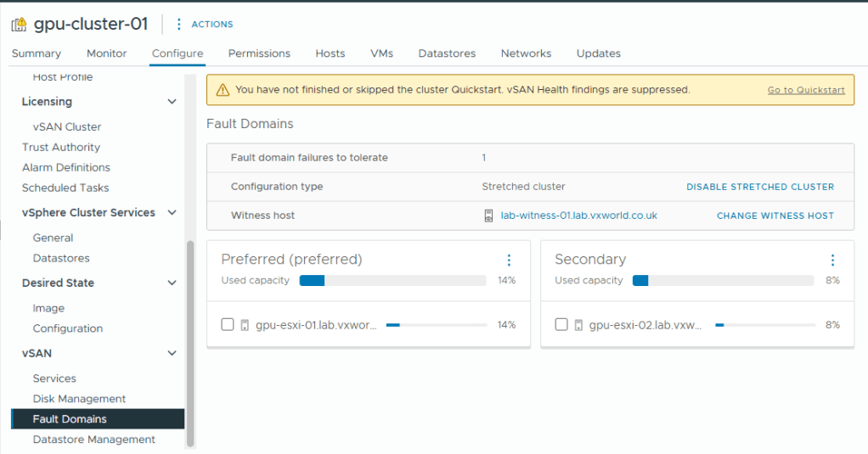868x454 pixels.
Task: Open the Datastores tab
Action: coord(447,53)
